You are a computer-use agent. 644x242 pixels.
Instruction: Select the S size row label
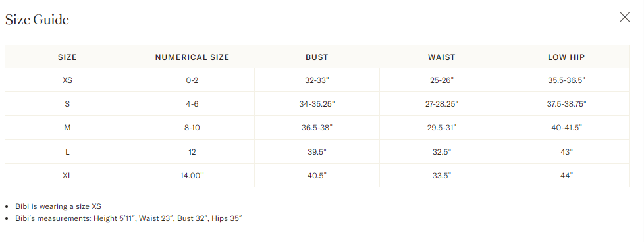(67, 104)
